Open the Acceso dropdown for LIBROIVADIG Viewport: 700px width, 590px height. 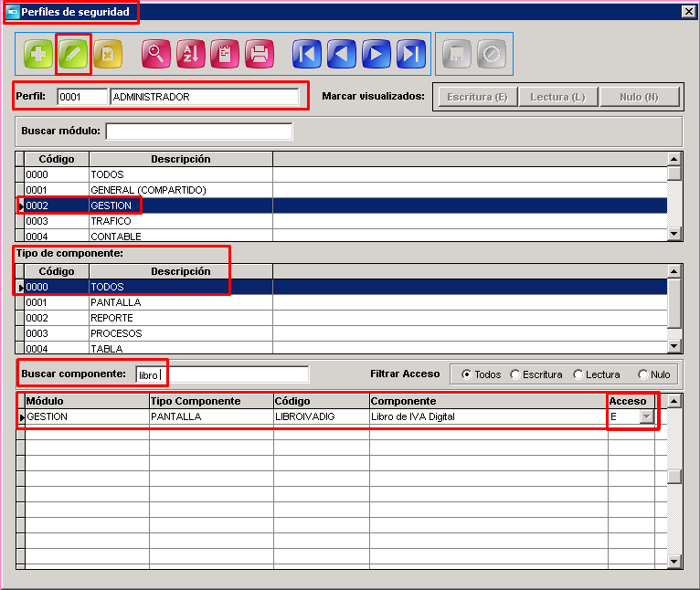[646, 416]
